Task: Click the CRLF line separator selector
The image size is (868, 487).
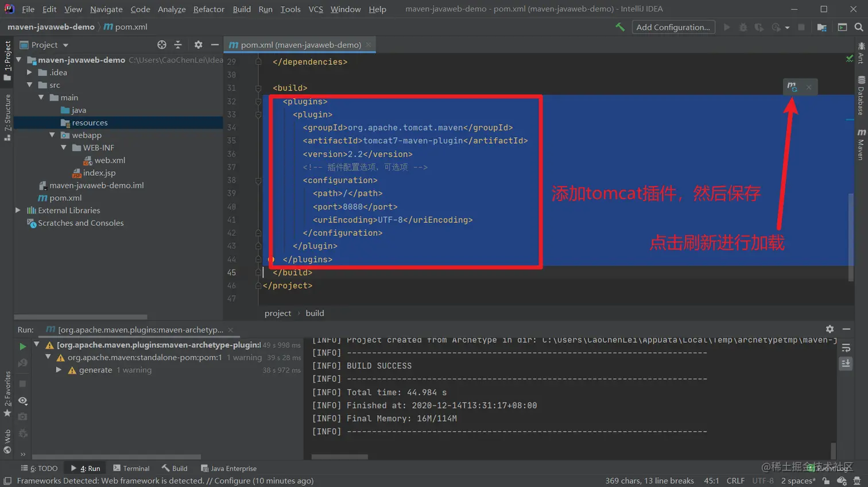Action: point(735,481)
